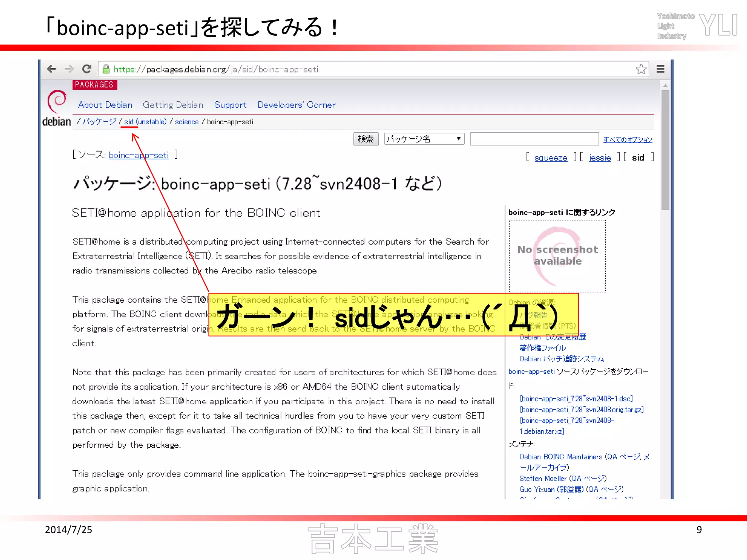Click the green padlock security icon
The height and width of the screenshot is (560, 747).
106,69
